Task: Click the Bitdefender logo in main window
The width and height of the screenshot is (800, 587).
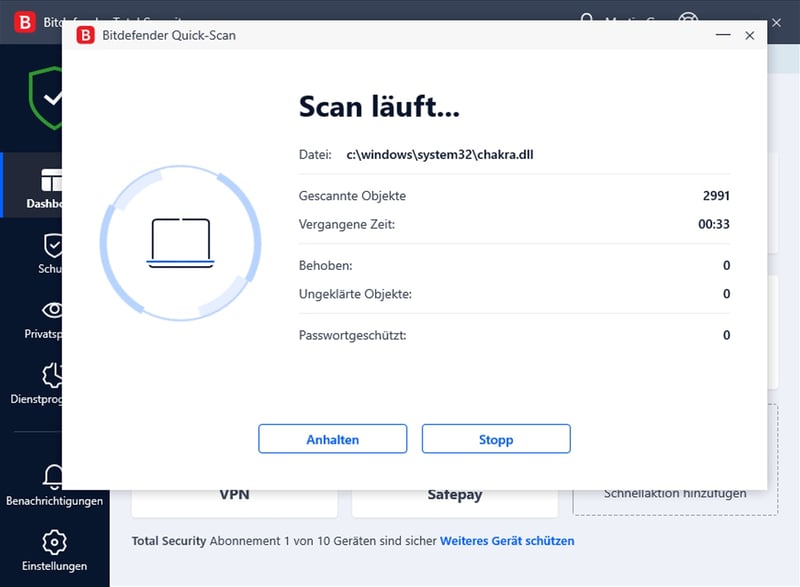Action: (24, 22)
